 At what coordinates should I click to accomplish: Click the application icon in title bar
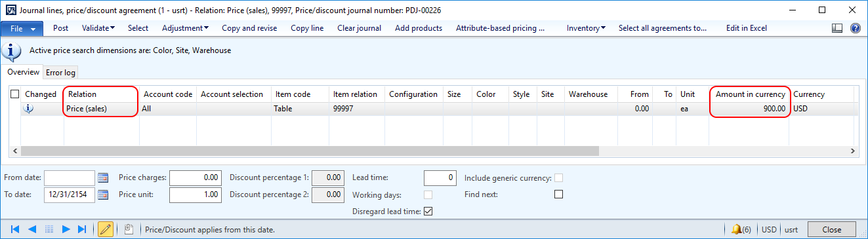pyautogui.click(x=10, y=10)
